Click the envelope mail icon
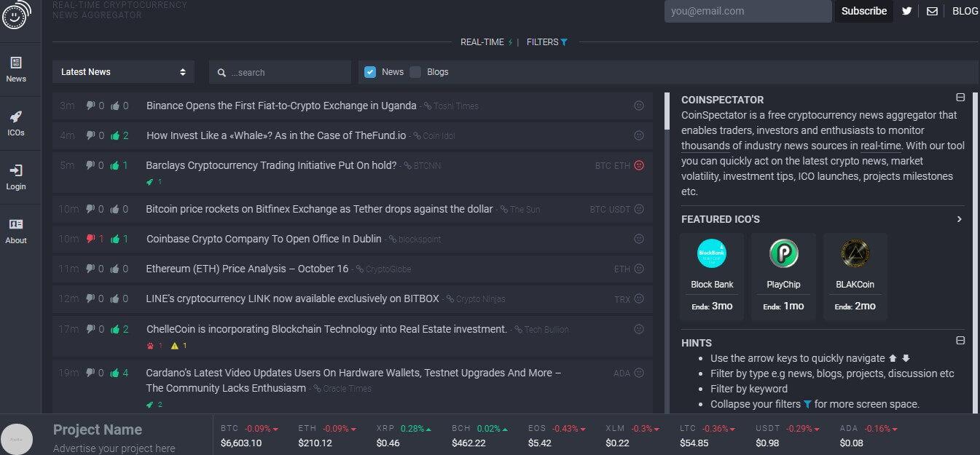 click(x=932, y=11)
